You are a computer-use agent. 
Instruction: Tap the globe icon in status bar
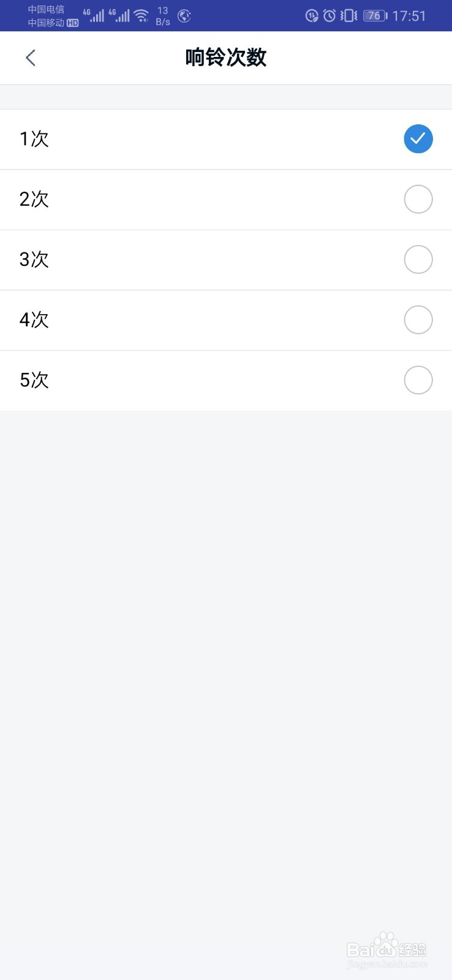[x=184, y=16]
